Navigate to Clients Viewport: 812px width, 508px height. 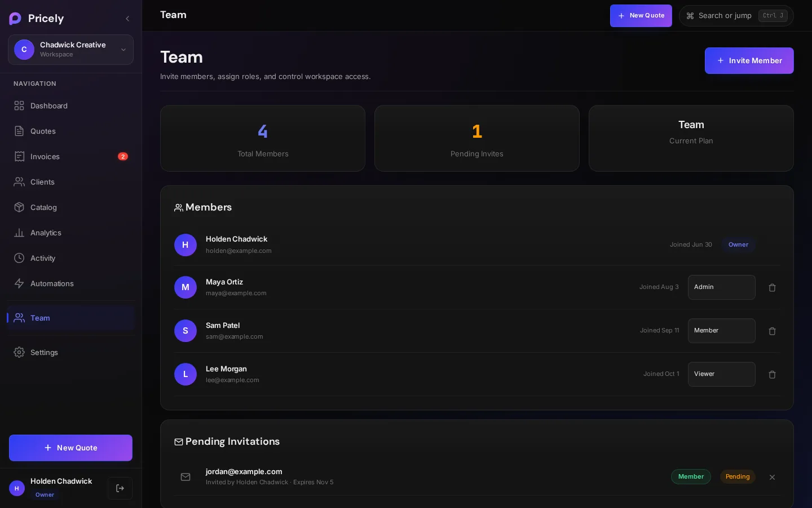70,182
